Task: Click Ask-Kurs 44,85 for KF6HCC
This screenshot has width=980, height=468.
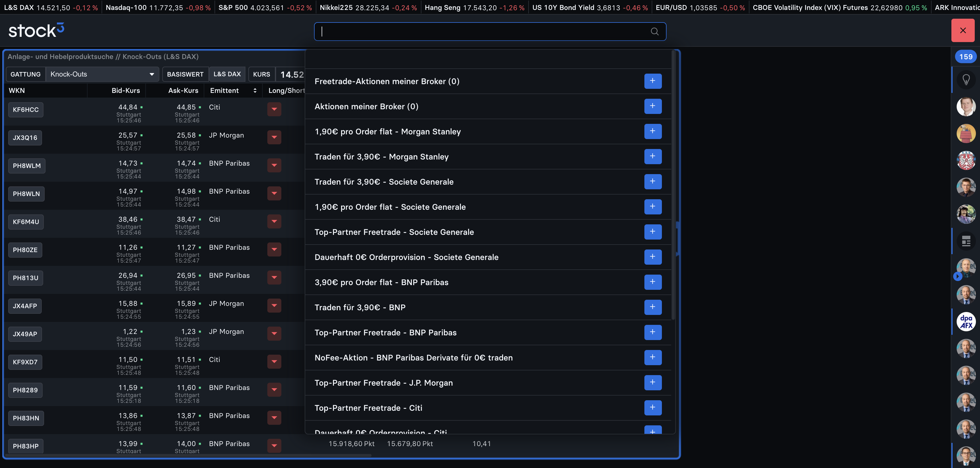Action: click(186, 108)
